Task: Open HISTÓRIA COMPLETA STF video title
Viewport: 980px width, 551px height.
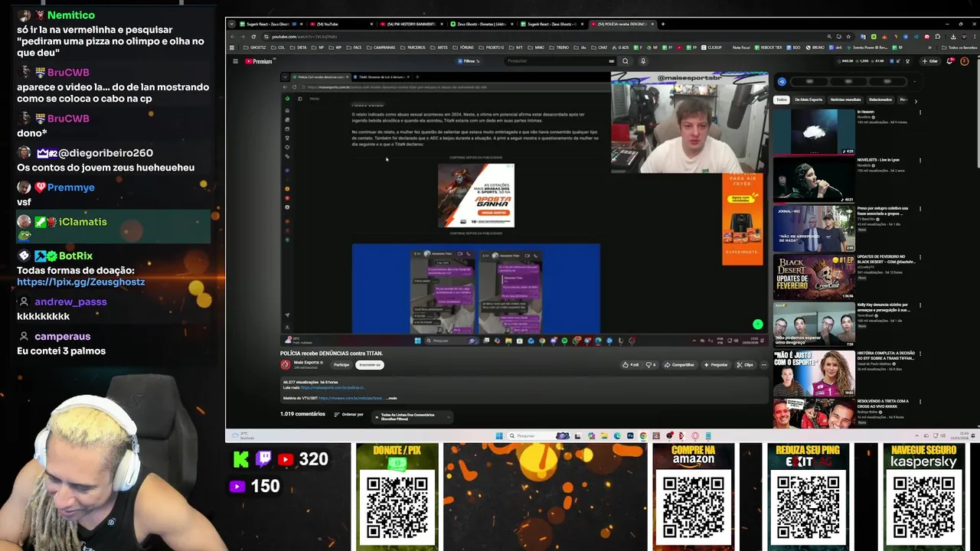Action: point(886,356)
